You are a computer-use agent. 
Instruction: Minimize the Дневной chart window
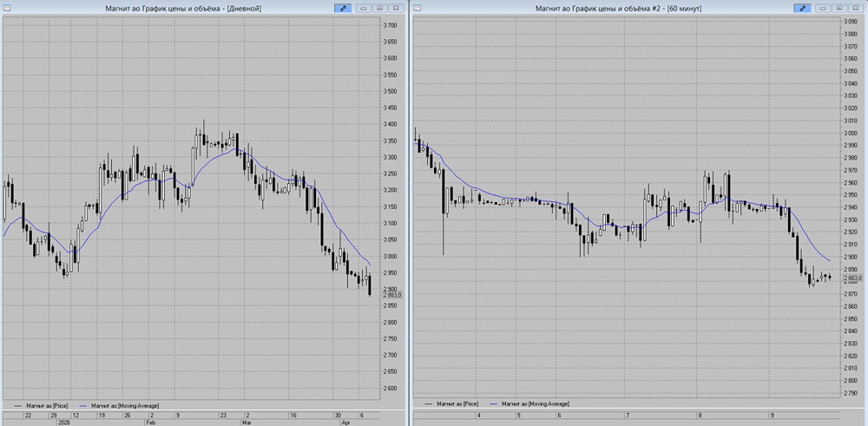tap(364, 9)
